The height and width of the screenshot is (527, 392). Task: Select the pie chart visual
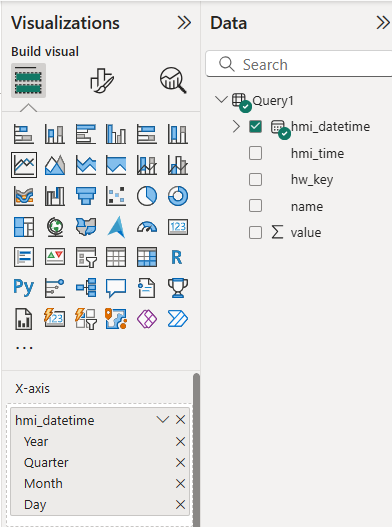(147, 196)
